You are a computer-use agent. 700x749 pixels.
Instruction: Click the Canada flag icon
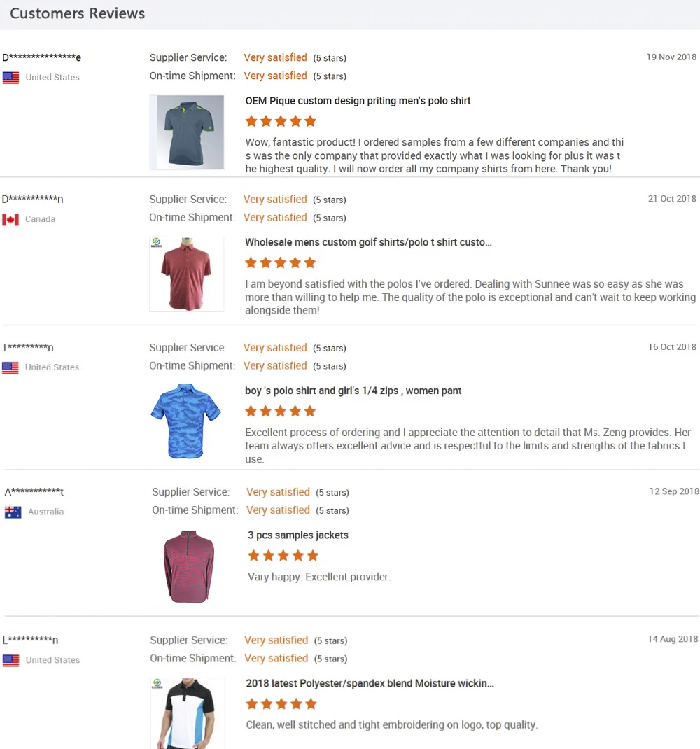pos(10,220)
